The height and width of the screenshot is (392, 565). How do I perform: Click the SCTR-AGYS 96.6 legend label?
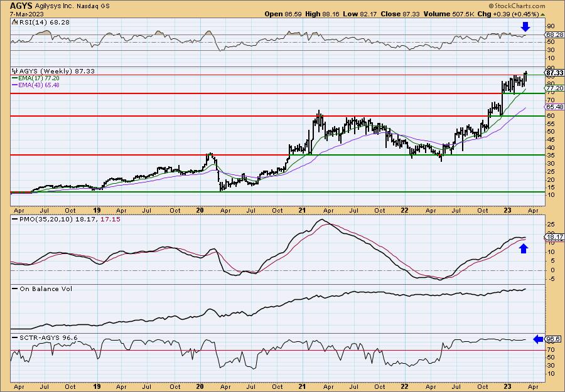48,337
